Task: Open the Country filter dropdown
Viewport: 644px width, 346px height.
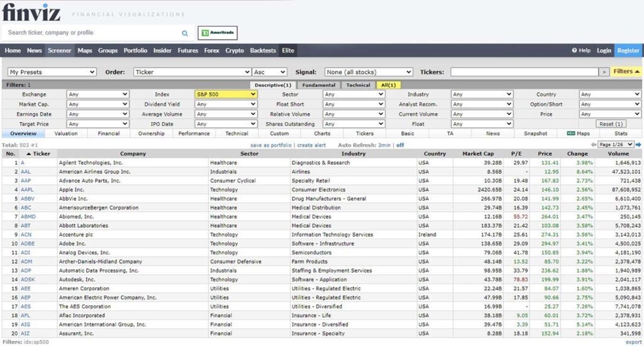Action: 610,94
